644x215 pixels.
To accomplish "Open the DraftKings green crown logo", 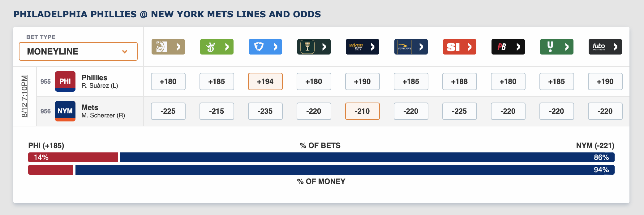I will 217,47.
